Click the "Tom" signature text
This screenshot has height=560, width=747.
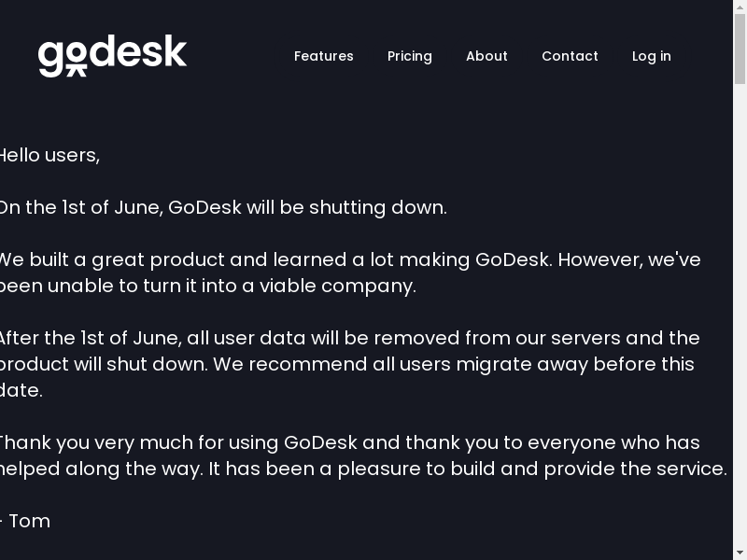[x=29, y=521]
